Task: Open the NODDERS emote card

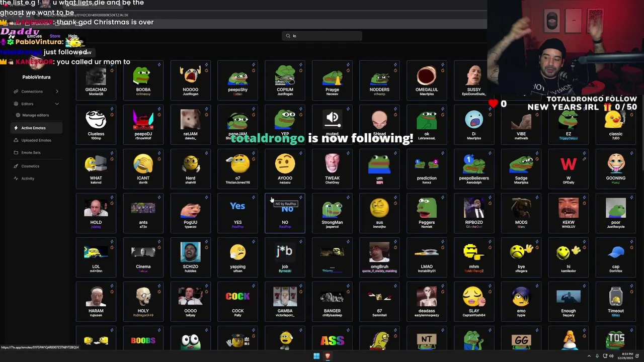Action: pos(380,79)
